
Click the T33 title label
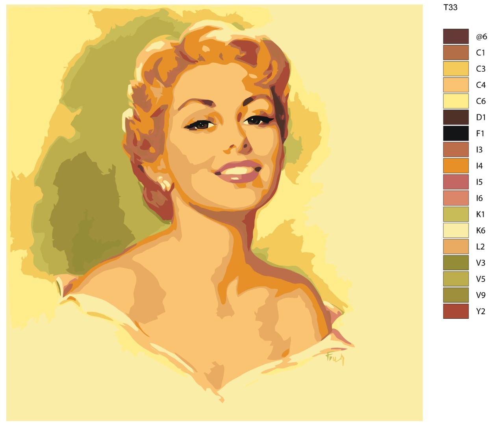click(450, 7)
